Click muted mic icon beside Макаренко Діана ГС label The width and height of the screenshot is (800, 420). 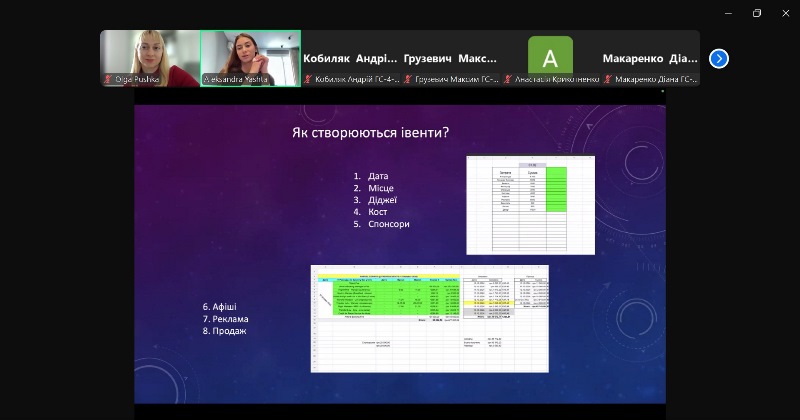coord(608,79)
